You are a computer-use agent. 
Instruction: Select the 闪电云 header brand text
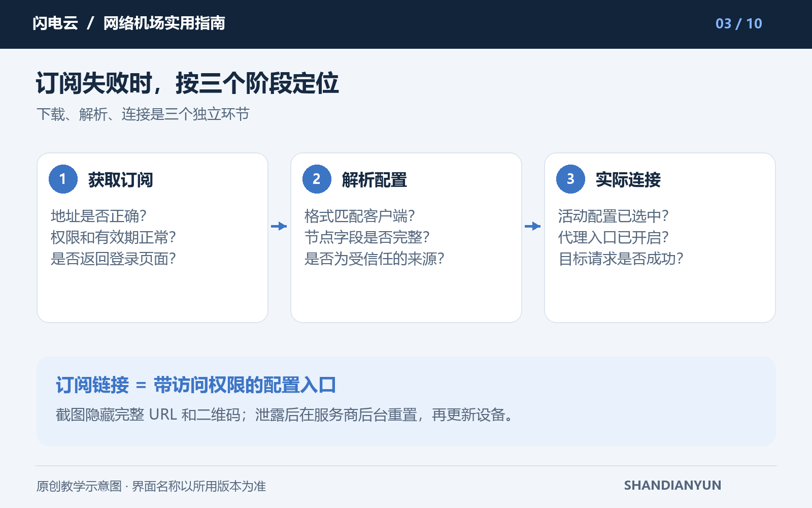pyautogui.click(x=55, y=23)
